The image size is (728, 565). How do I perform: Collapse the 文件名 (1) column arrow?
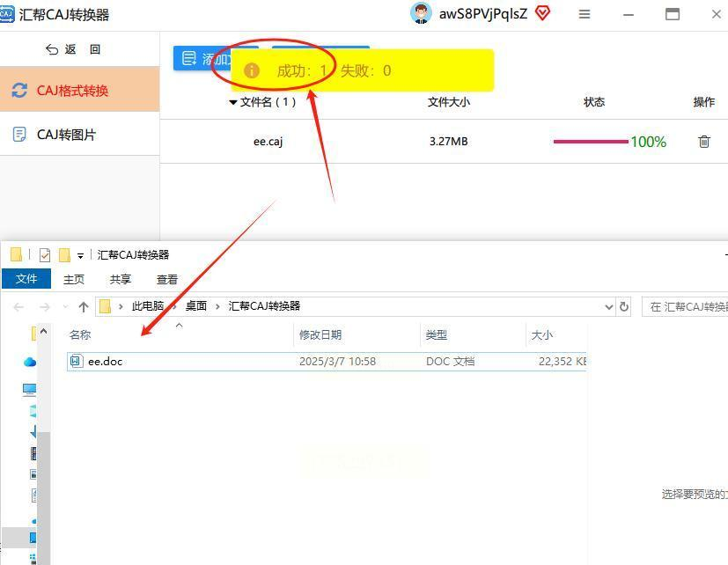click(x=233, y=102)
